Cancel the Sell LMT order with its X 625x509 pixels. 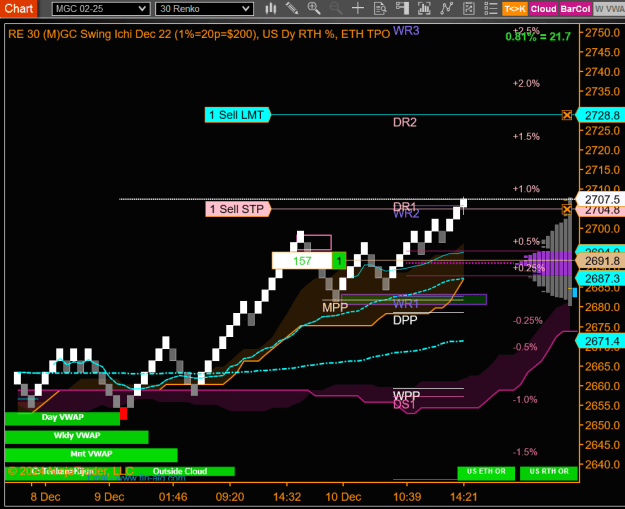click(566, 115)
